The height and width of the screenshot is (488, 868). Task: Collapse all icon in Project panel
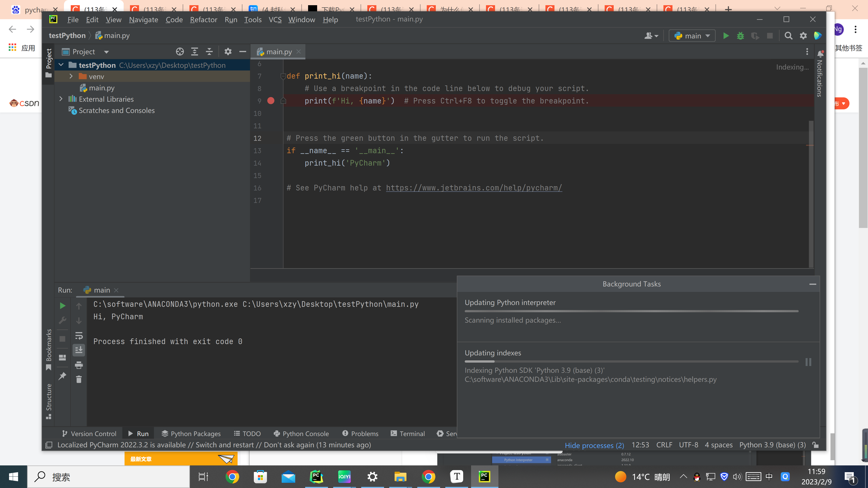tap(209, 52)
